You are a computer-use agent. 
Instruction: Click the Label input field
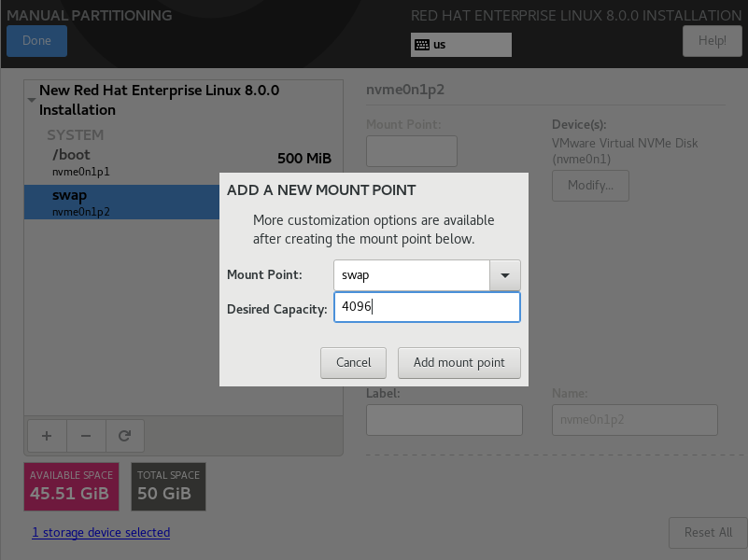point(445,420)
